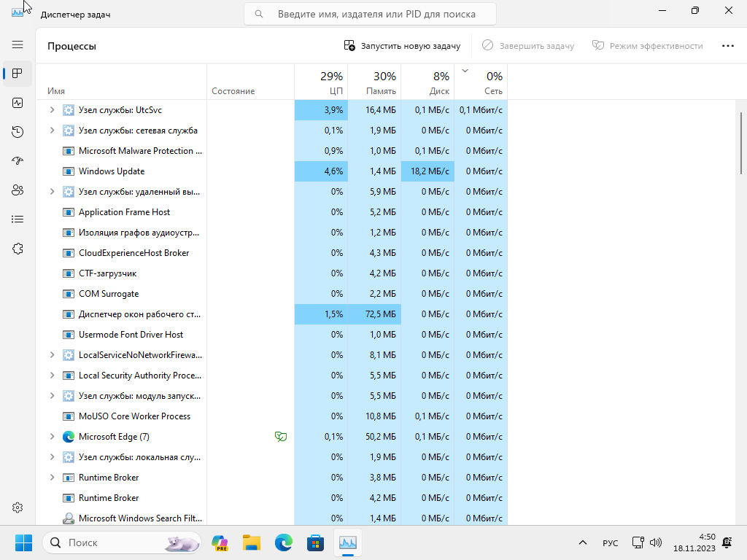Open the Processes page in the sidebar
Image resolution: width=747 pixels, height=560 pixels.
click(x=18, y=74)
